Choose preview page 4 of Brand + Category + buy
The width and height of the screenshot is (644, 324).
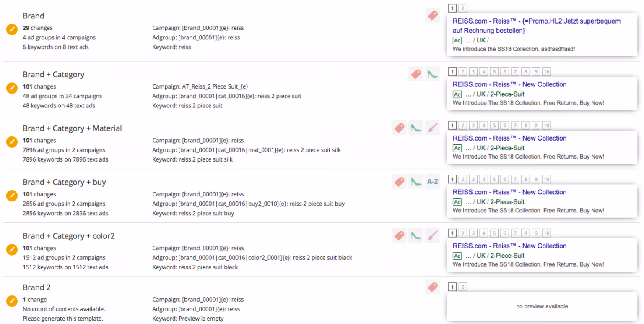click(483, 179)
